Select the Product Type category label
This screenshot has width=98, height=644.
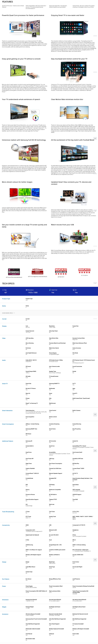(6, 299)
